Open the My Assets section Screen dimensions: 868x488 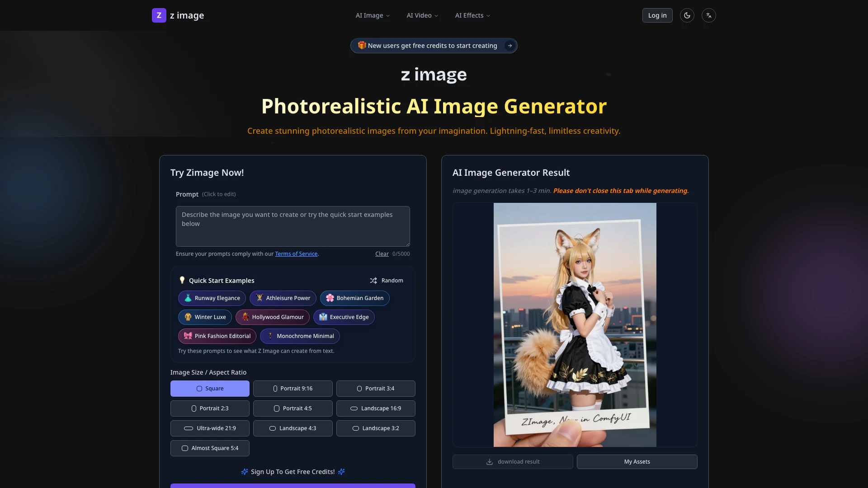tap(637, 462)
